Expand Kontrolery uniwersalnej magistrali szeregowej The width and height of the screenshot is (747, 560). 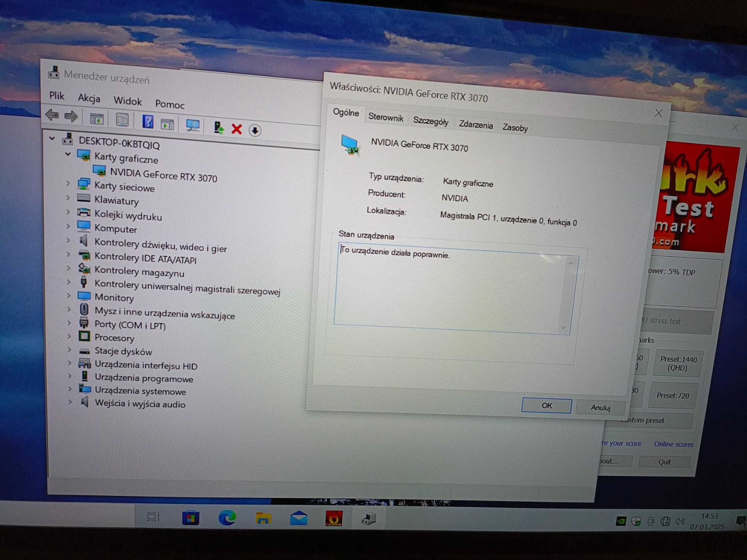[69, 281]
